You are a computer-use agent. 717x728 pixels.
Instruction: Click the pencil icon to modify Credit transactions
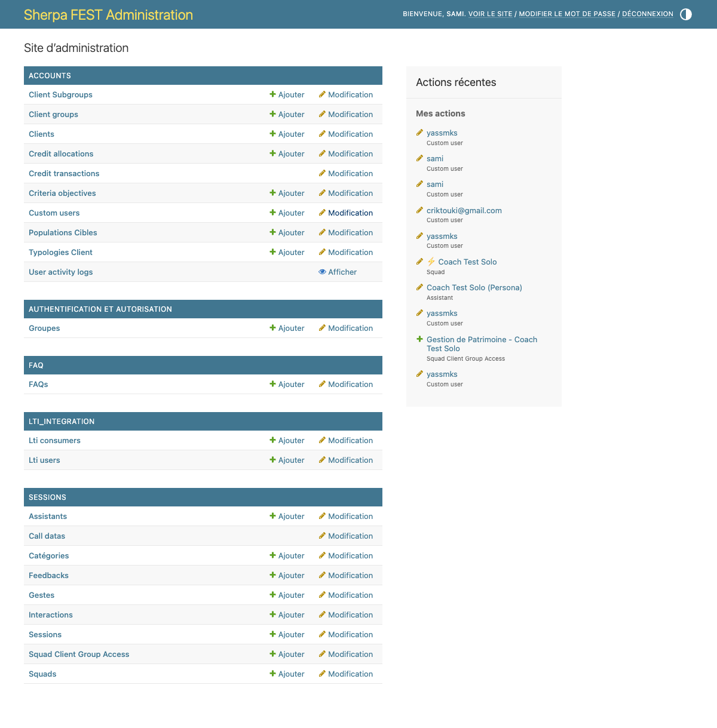click(x=322, y=173)
